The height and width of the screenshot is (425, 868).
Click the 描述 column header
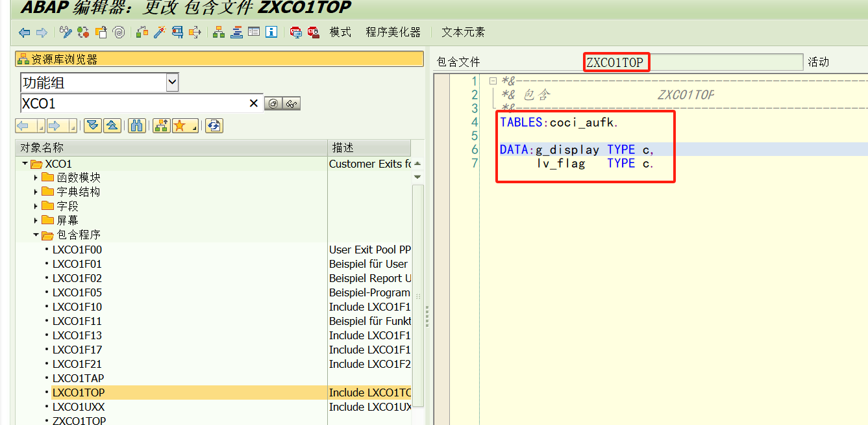[369, 148]
